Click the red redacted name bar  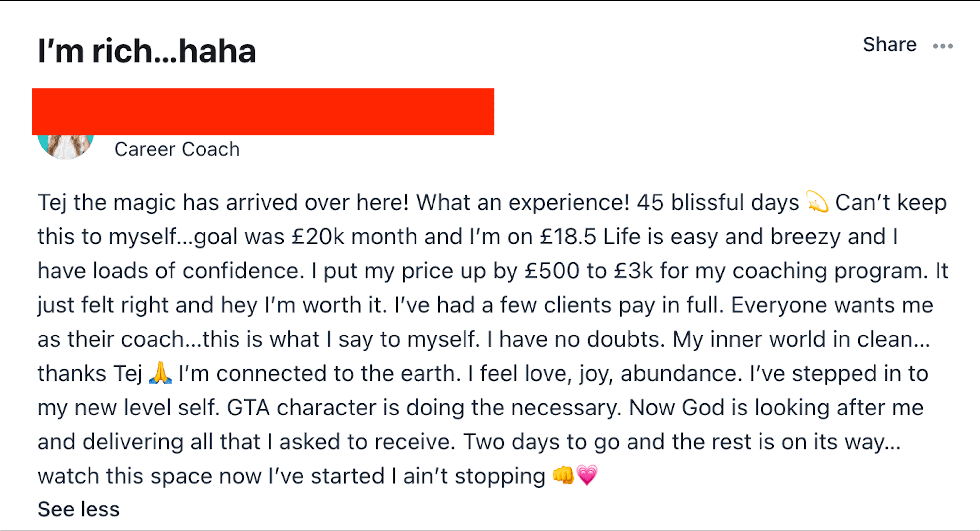(x=263, y=112)
